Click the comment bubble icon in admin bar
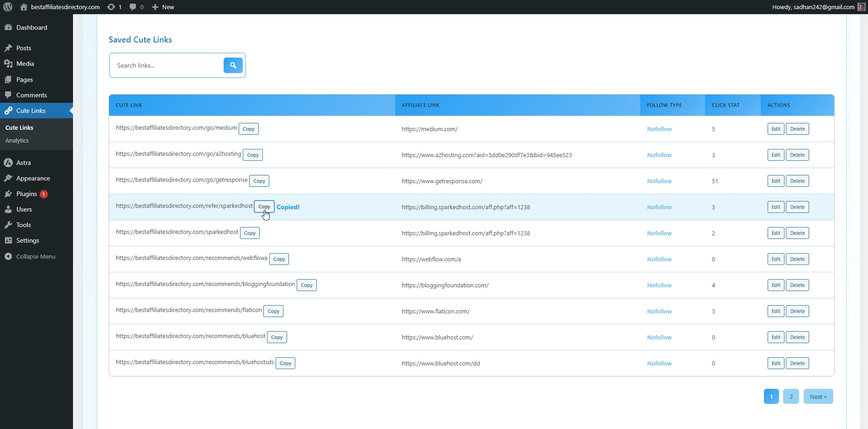 tap(134, 7)
